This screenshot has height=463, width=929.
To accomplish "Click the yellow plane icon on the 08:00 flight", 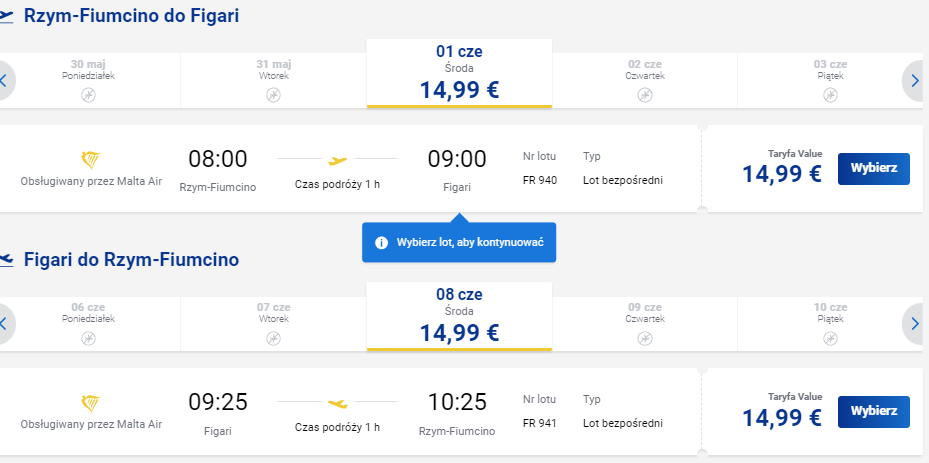I will click(338, 159).
